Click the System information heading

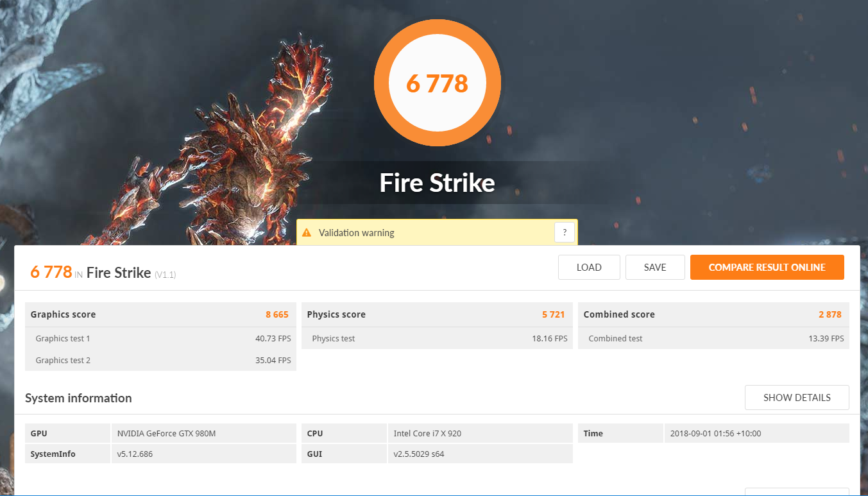click(x=78, y=398)
